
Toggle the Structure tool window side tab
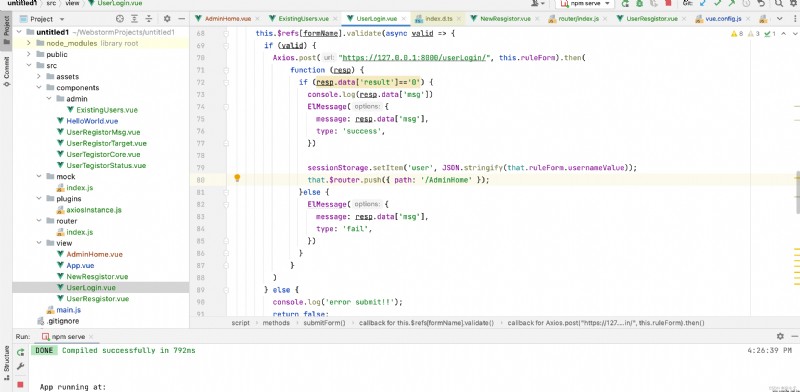click(6, 362)
